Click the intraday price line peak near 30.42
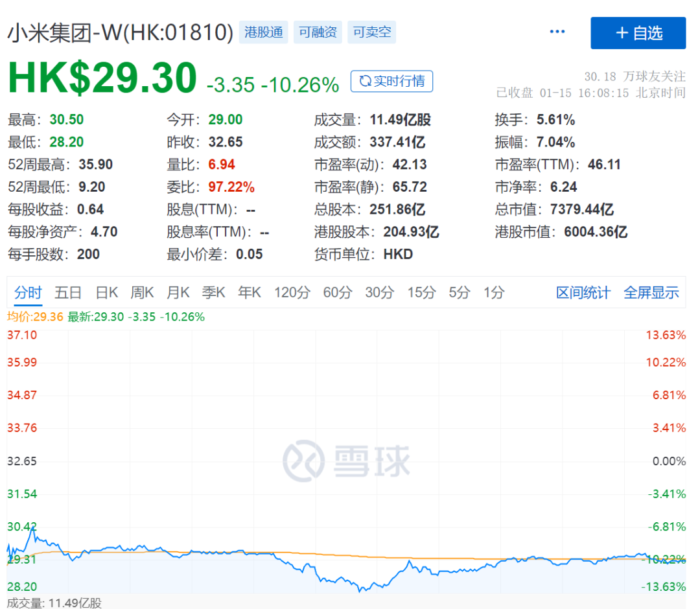Image resolution: width=700 pixels, height=609 pixels. tap(32, 528)
